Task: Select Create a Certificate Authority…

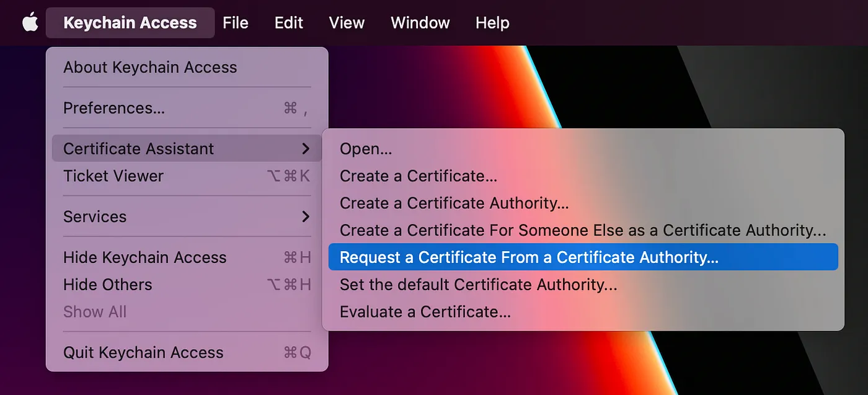Action: 583,203
